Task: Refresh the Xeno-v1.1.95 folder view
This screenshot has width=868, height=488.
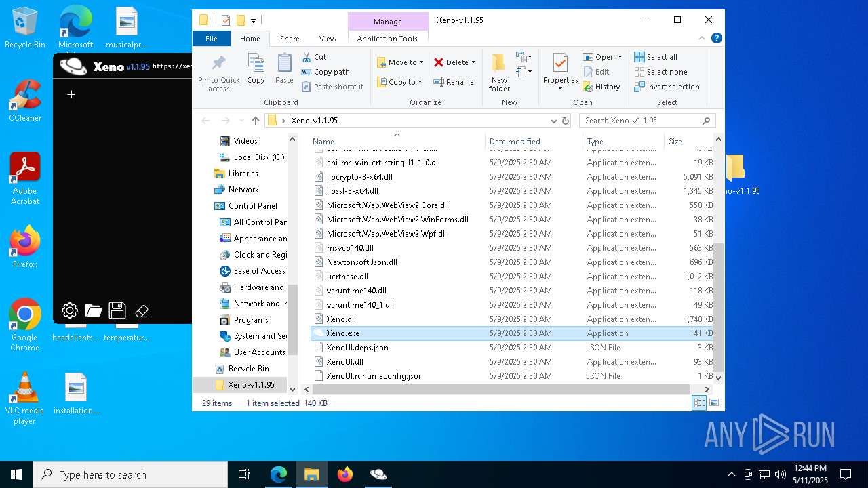Action: pyautogui.click(x=566, y=121)
